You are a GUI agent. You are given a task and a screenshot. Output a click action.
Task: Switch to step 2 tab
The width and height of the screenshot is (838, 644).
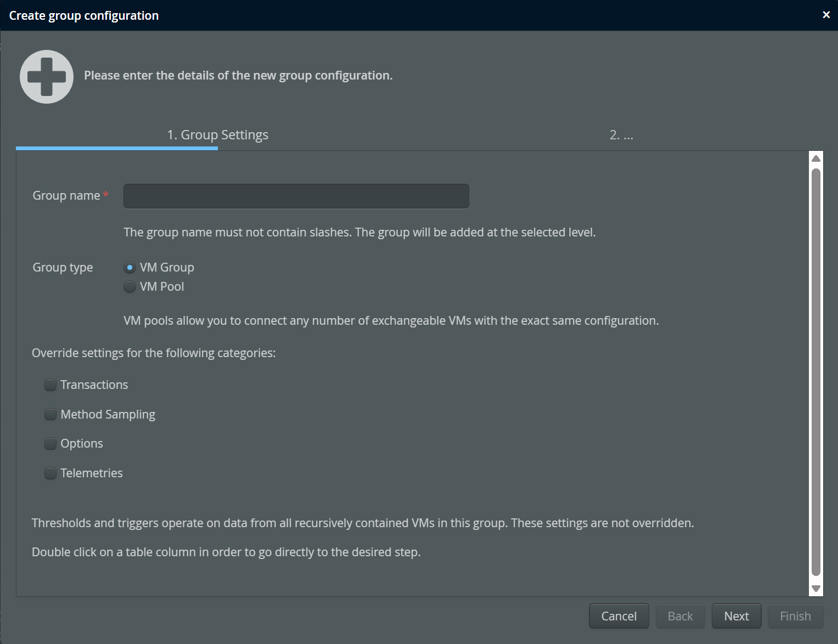[x=621, y=135]
